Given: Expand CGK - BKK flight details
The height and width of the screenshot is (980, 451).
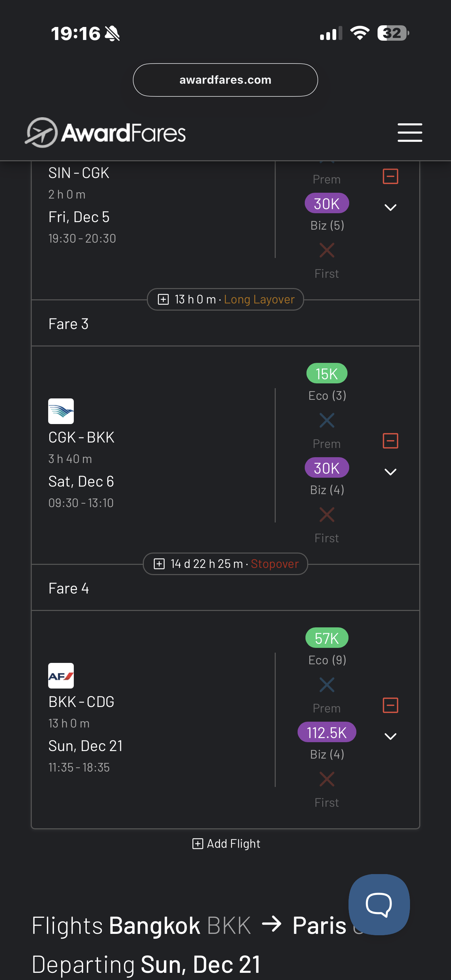Looking at the screenshot, I should click(x=390, y=472).
